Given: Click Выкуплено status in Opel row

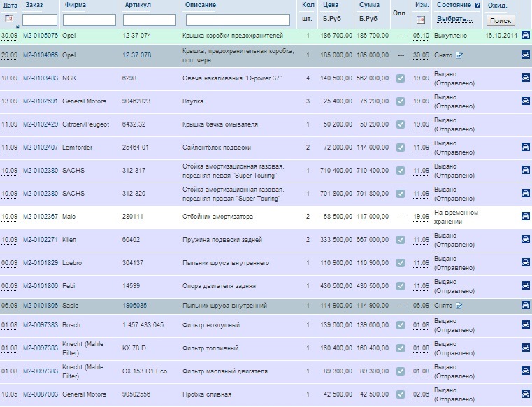Looking at the screenshot, I should [x=451, y=36].
